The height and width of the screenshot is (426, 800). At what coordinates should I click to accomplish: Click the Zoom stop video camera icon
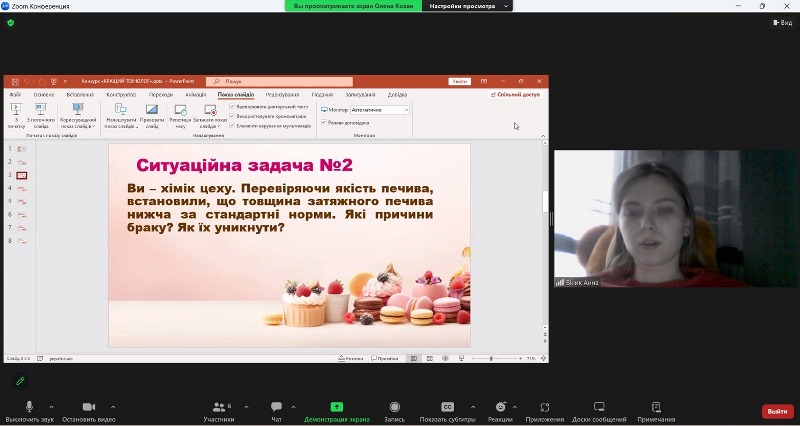click(89, 407)
